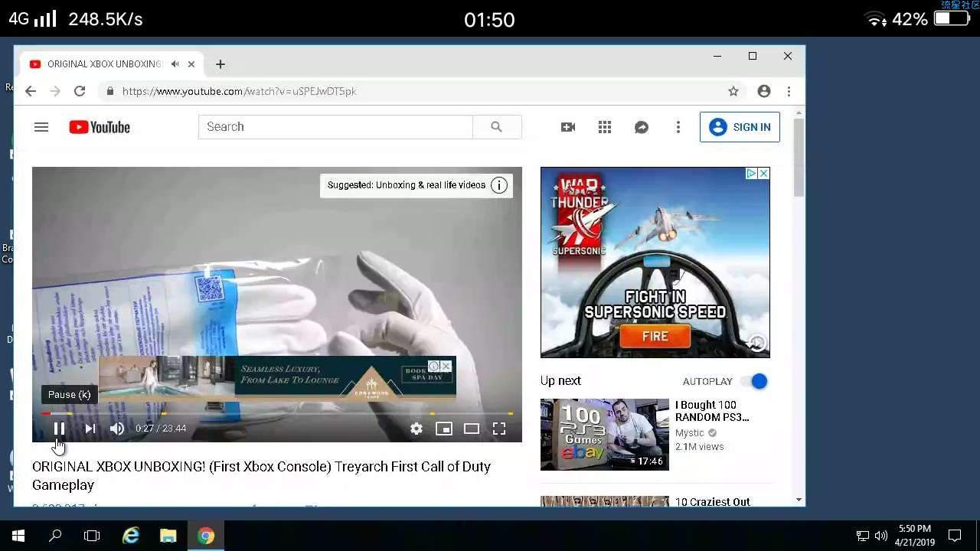
Task: Open Chrome profile account icon
Action: [764, 91]
